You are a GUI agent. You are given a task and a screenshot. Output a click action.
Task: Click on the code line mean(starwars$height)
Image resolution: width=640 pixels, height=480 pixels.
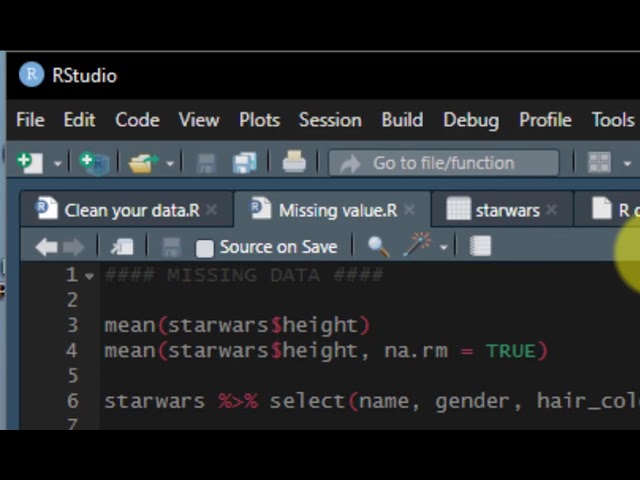tap(237, 325)
